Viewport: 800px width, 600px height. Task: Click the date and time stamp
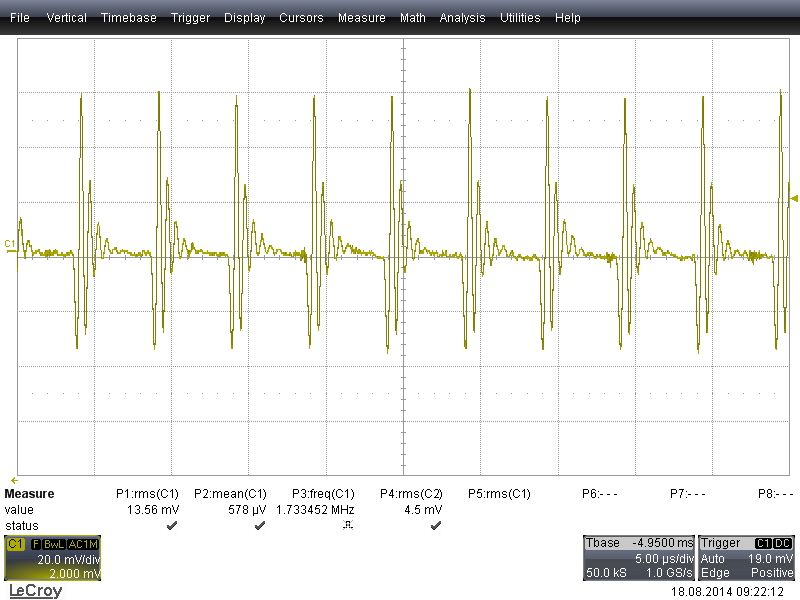pos(727,592)
